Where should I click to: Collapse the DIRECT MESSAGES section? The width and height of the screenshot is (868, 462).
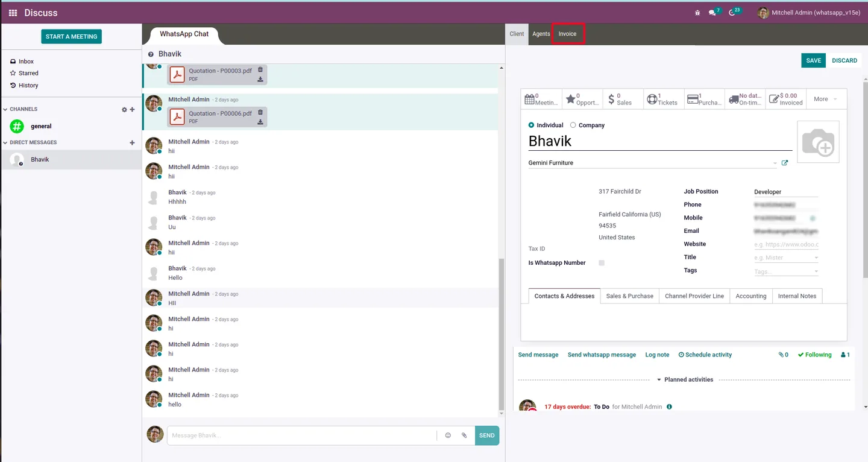pyautogui.click(x=30, y=142)
